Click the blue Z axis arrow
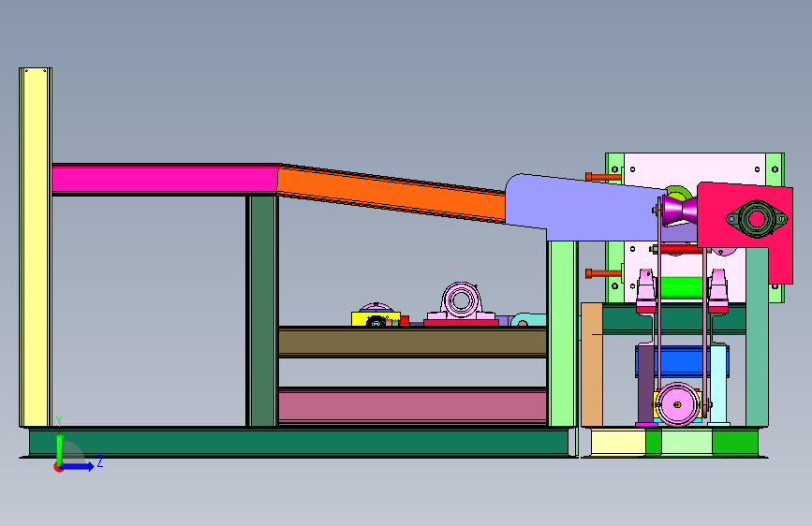Screen dimensions: 812x526 [x=78, y=466]
